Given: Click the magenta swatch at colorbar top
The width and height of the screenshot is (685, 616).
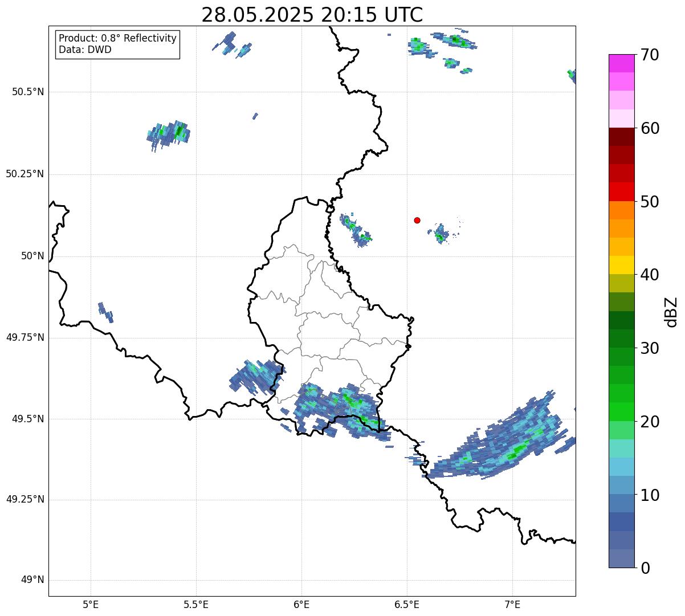Looking at the screenshot, I should pos(621,63).
